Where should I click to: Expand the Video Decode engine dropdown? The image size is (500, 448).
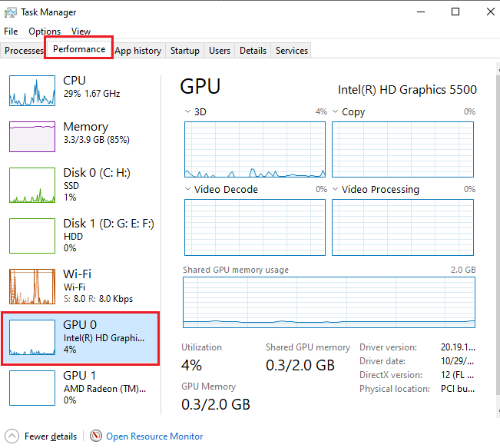click(189, 190)
